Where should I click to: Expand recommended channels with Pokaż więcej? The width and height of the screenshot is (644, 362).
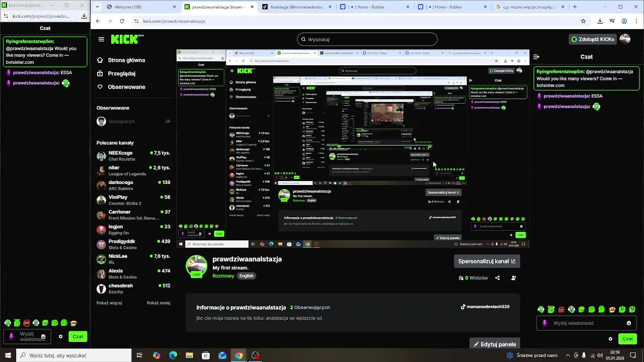tap(109, 303)
